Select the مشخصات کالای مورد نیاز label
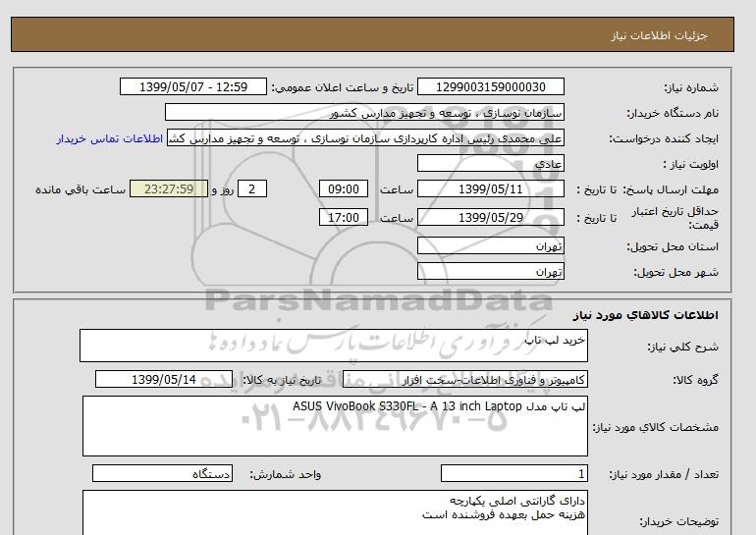This screenshot has height=535, width=756. (655, 427)
